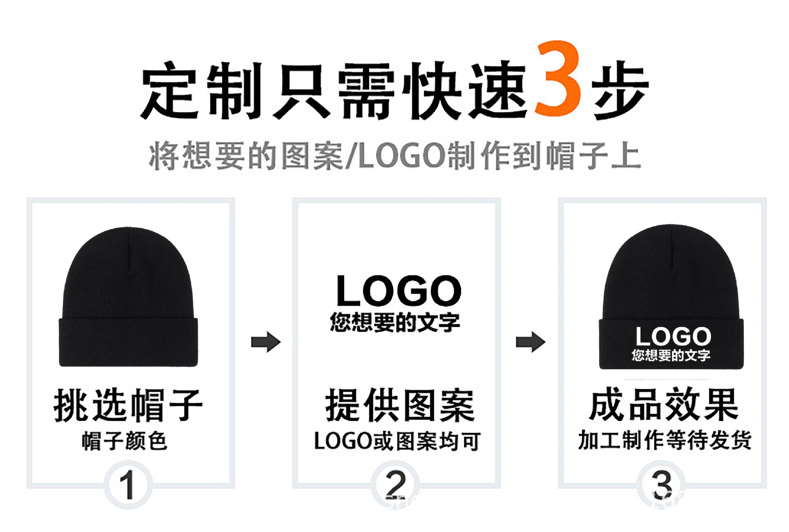Select the circled number 1 badge

pos(128,485)
